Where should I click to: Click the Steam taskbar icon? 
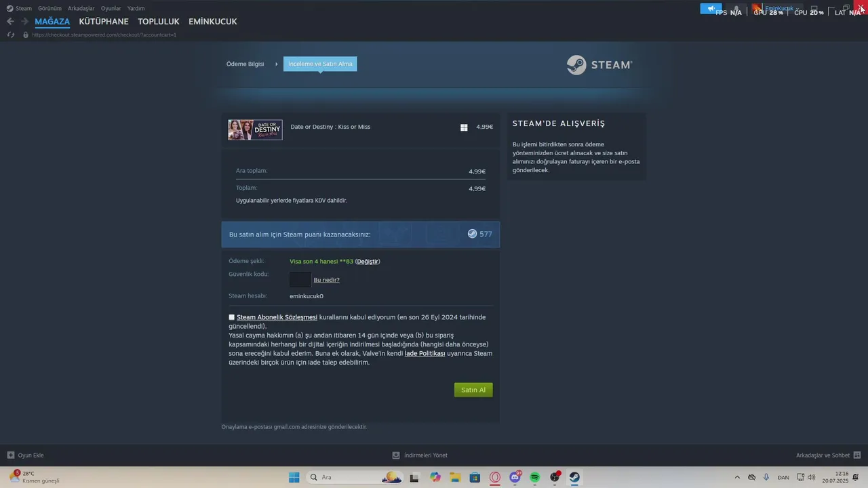point(574,477)
